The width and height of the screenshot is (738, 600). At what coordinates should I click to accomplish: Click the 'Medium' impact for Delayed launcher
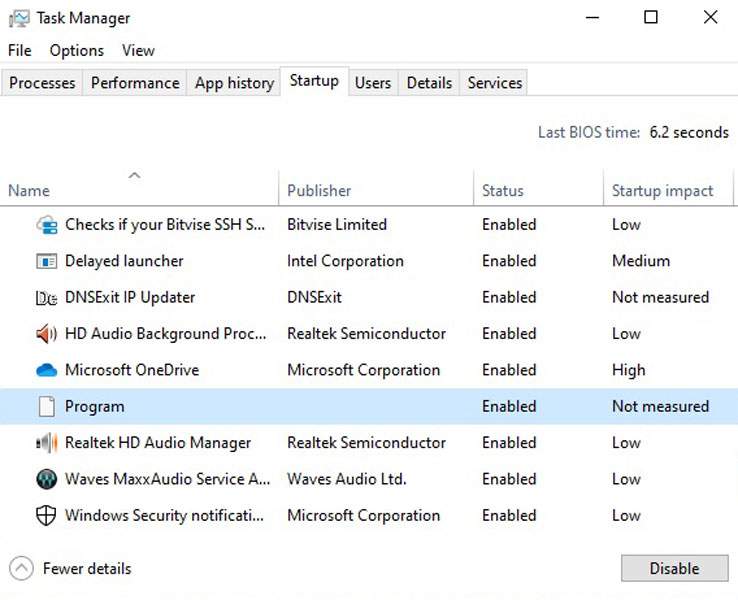641,261
